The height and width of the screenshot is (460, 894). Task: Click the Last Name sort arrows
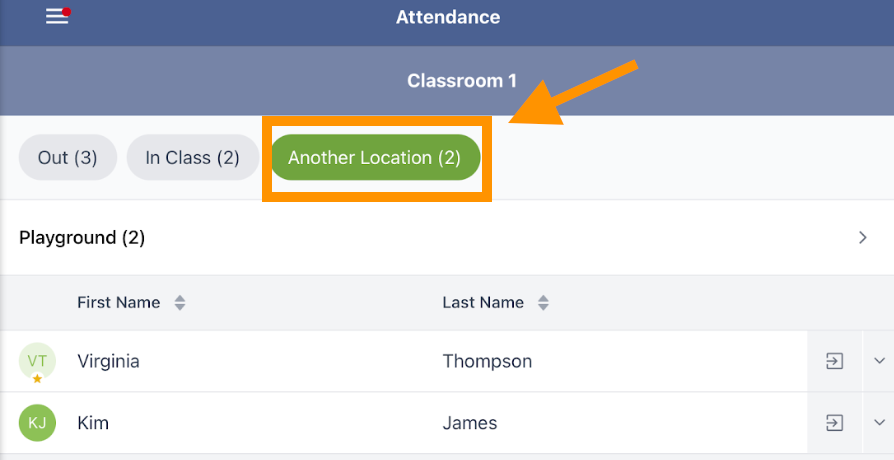(x=543, y=303)
